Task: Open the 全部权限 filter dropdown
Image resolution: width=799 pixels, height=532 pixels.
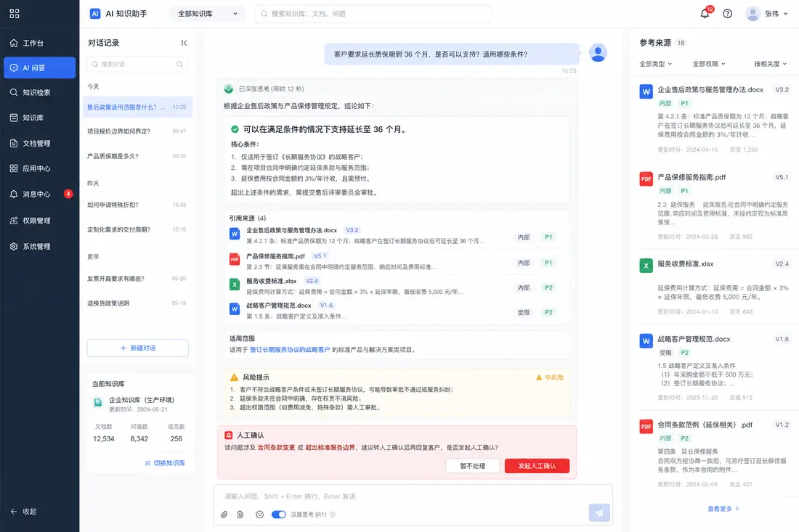Action: click(709, 64)
